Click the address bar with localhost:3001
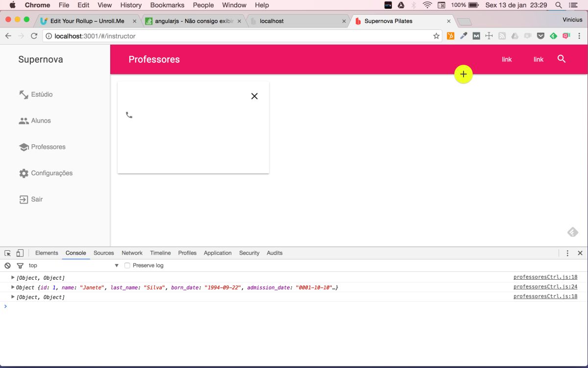The width and height of the screenshot is (588, 368). 242,36
